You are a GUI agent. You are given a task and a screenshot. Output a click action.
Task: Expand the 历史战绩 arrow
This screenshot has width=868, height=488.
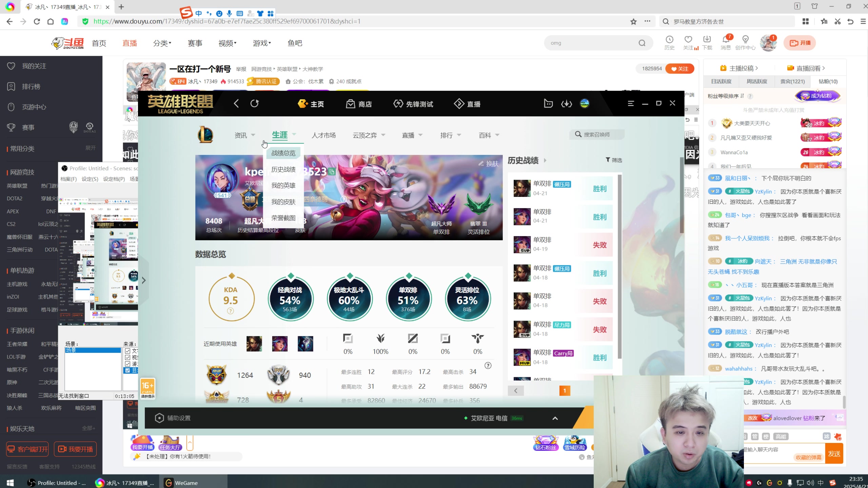tap(545, 160)
